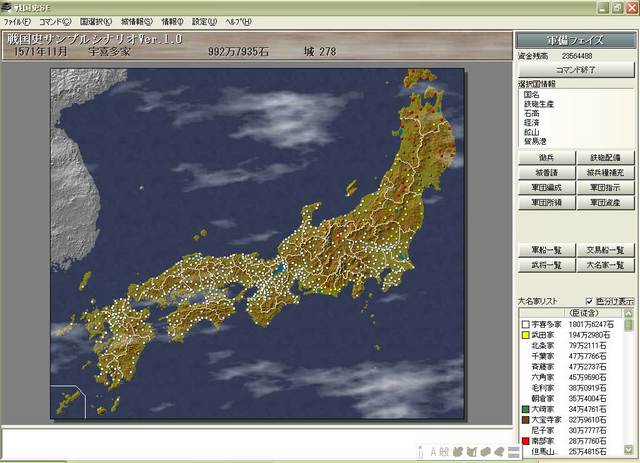
Task: Click the 軍団編成 button
Action: pyautogui.click(x=547, y=188)
